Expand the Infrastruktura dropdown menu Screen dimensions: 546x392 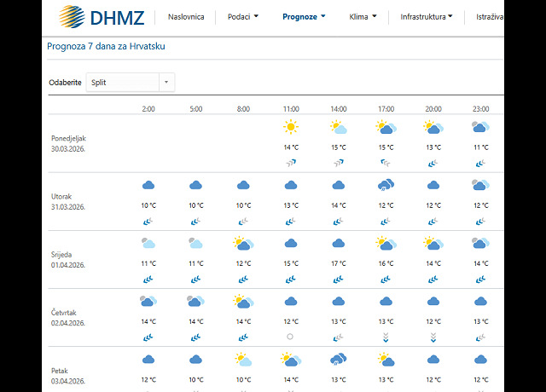pos(427,16)
